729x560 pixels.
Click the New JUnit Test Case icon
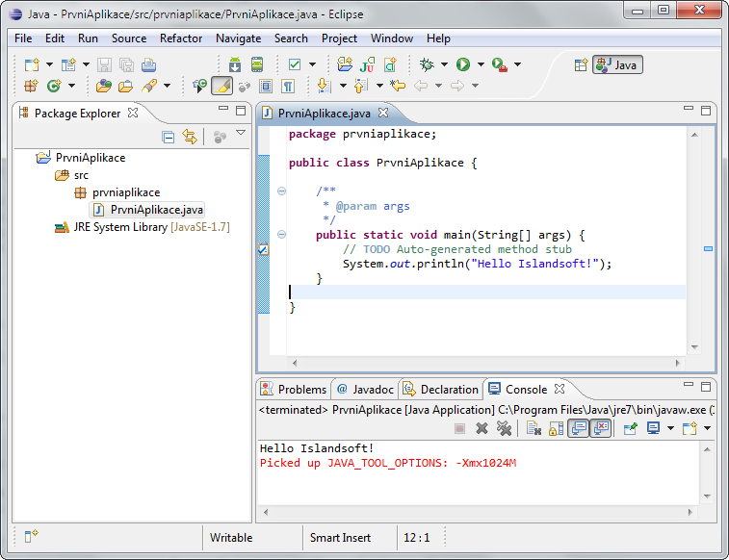point(367,64)
